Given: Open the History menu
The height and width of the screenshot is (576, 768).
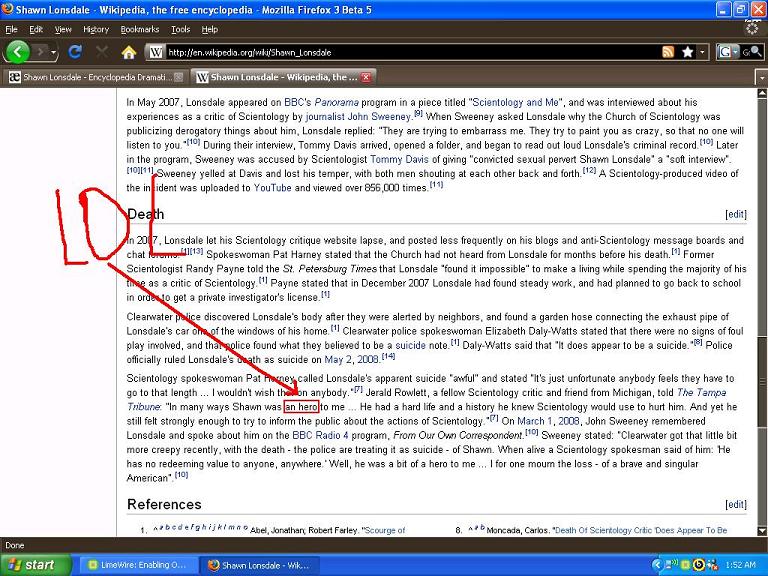Looking at the screenshot, I should (x=96, y=29).
